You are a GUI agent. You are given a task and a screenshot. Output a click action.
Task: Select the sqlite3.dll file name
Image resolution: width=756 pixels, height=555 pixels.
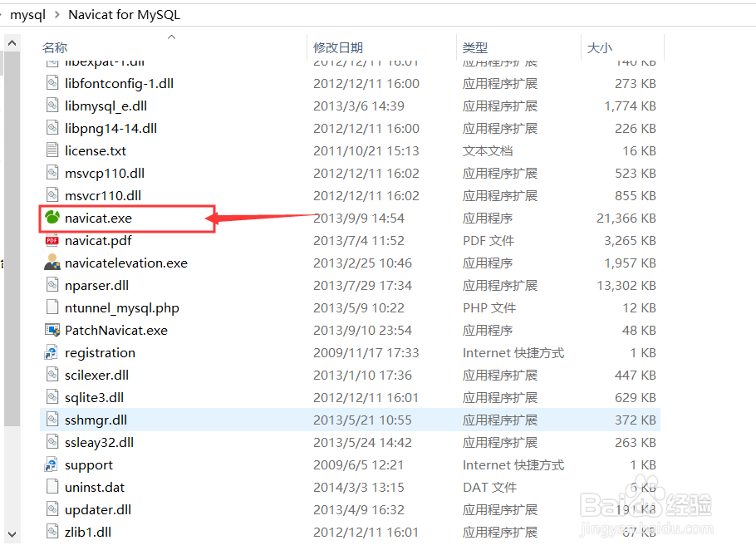94,398
